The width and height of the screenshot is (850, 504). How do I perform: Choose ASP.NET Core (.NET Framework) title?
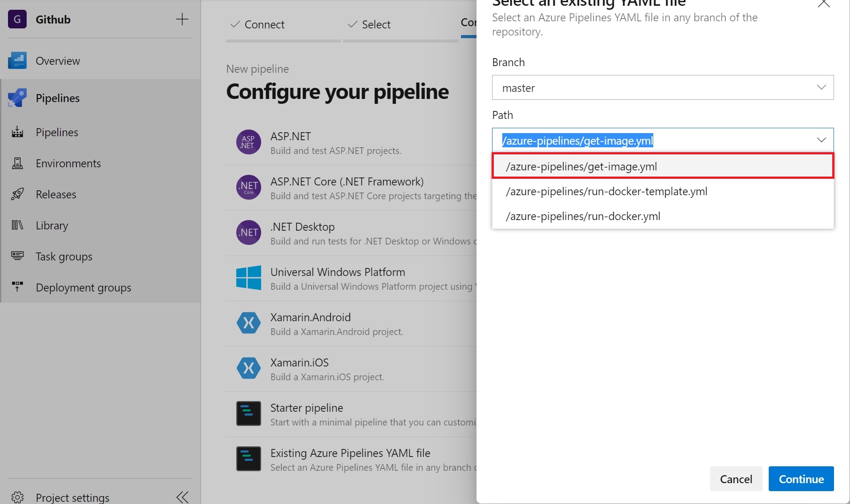pos(347,181)
